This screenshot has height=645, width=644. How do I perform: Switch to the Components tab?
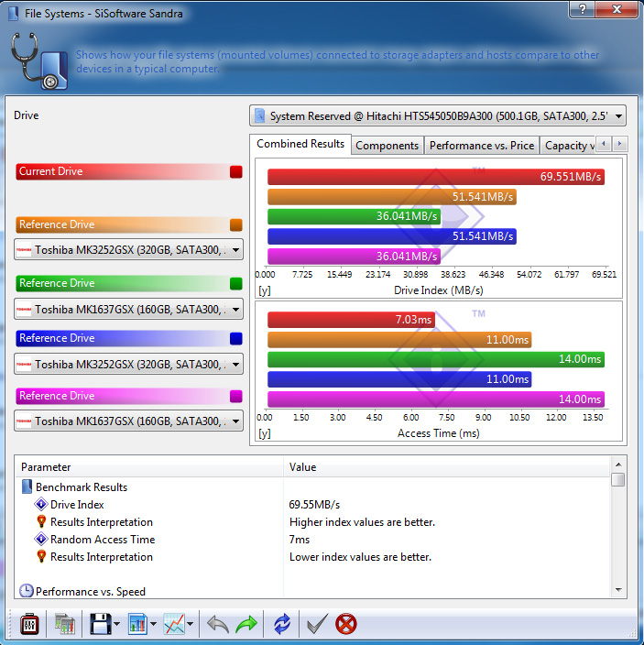coord(387,146)
